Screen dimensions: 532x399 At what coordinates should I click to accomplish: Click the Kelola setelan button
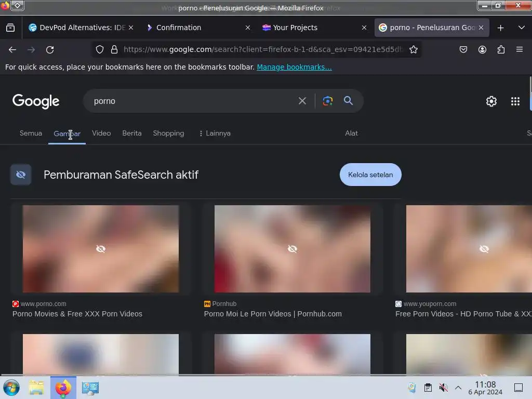pyautogui.click(x=370, y=175)
